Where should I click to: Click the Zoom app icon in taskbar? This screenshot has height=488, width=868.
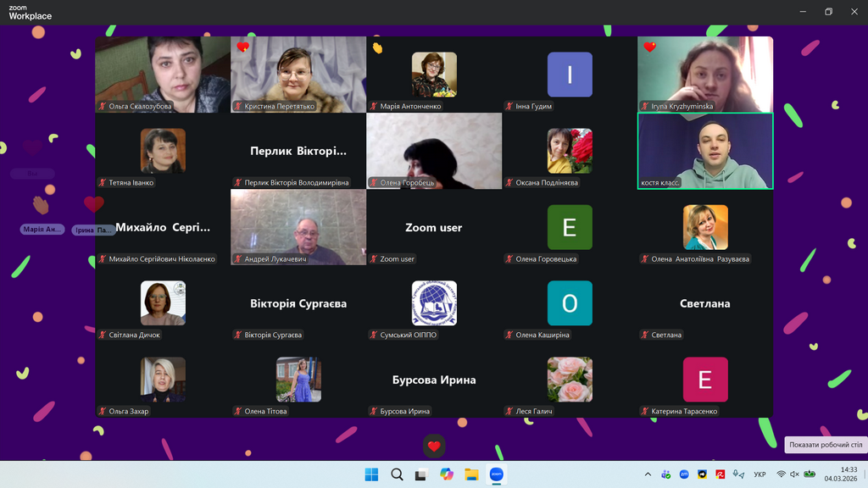click(497, 474)
